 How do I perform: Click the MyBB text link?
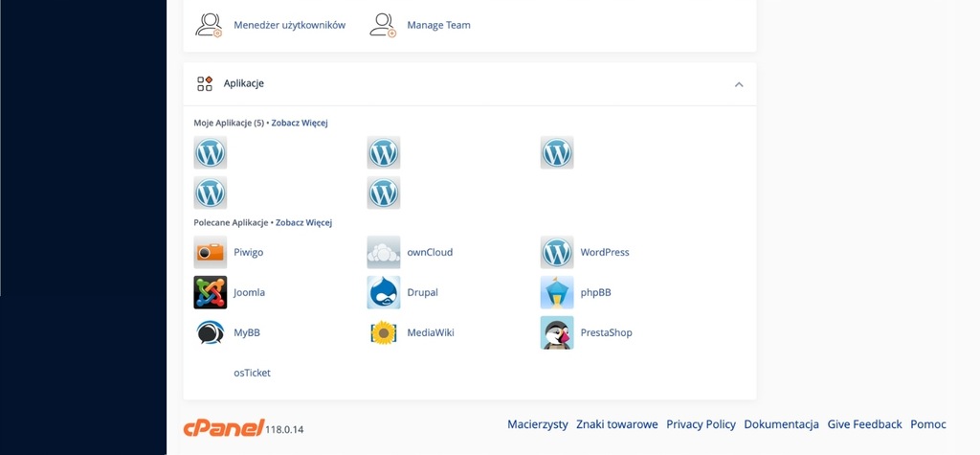(247, 332)
